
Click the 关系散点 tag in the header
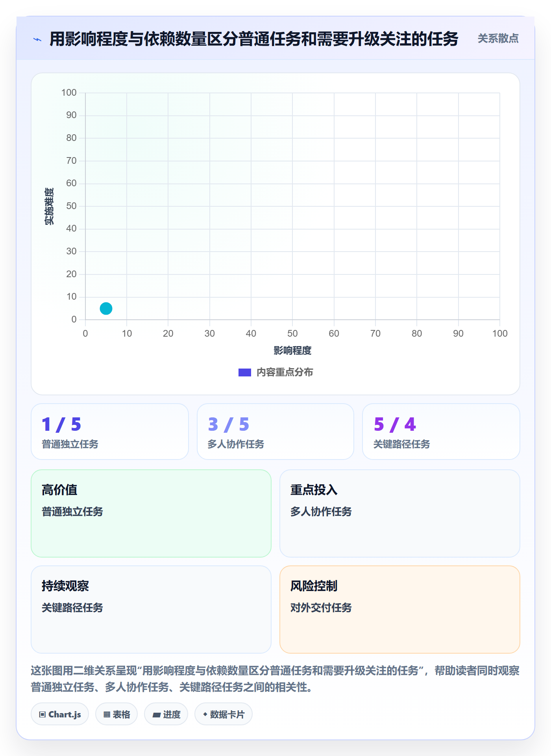(x=498, y=39)
